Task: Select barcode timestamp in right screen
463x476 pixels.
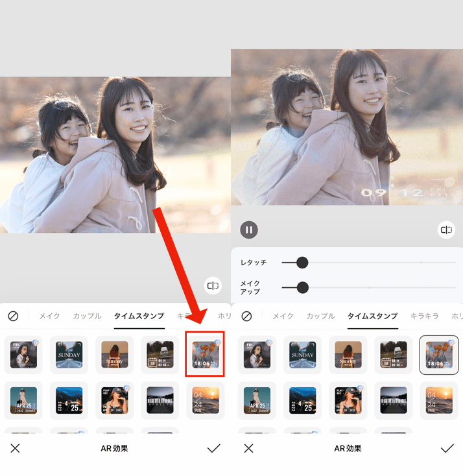Action: tap(394, 400)
